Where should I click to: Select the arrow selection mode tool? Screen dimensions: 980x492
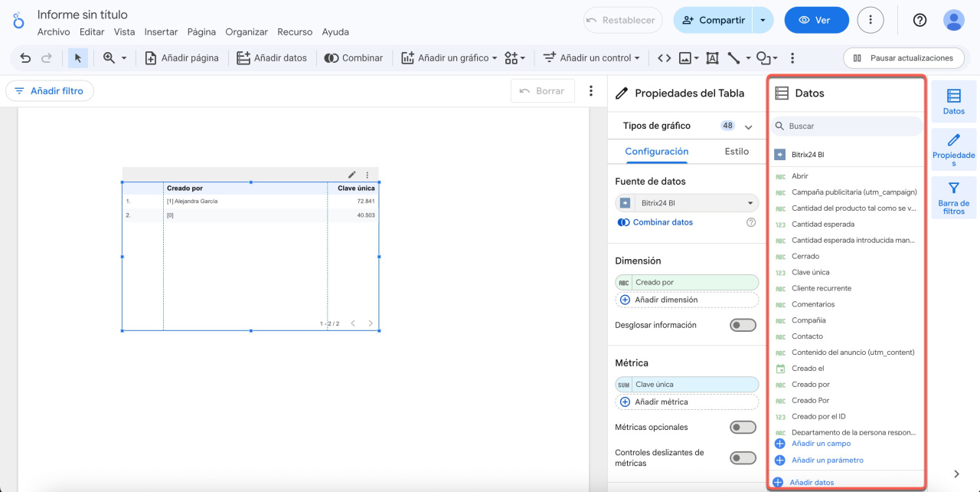[x=77, y=58]
